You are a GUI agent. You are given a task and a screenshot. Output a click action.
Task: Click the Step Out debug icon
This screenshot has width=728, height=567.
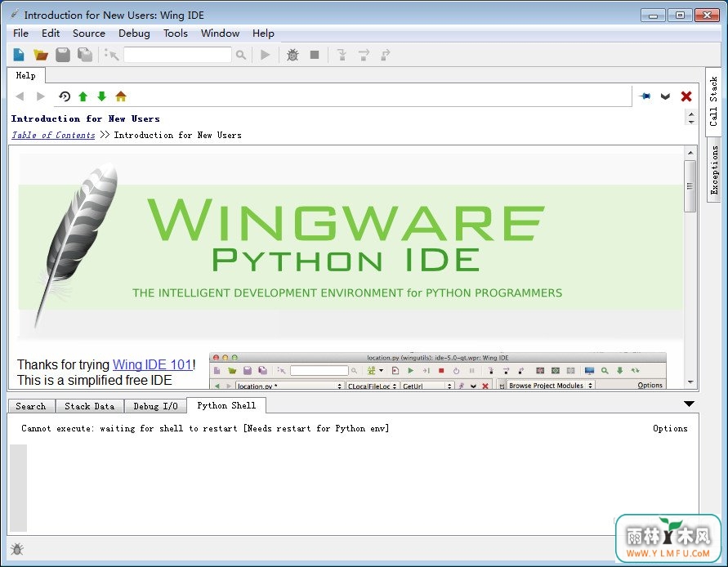tap(386, 55)
